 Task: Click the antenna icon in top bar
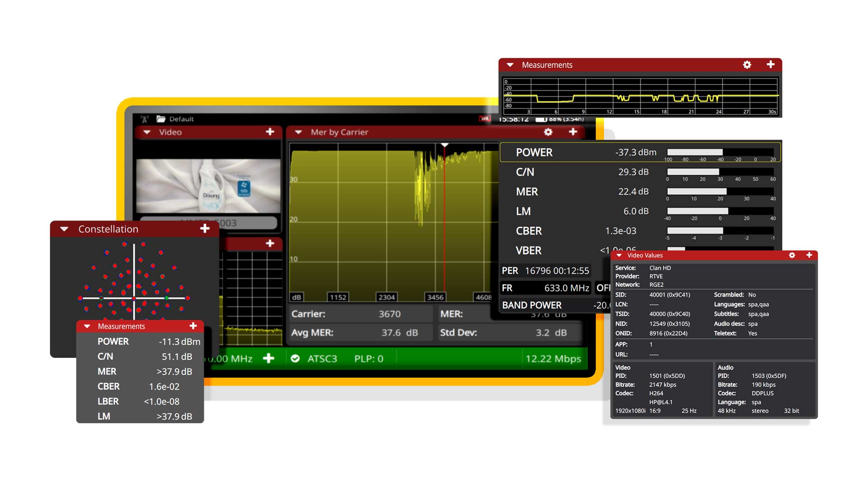pos(144,119)
